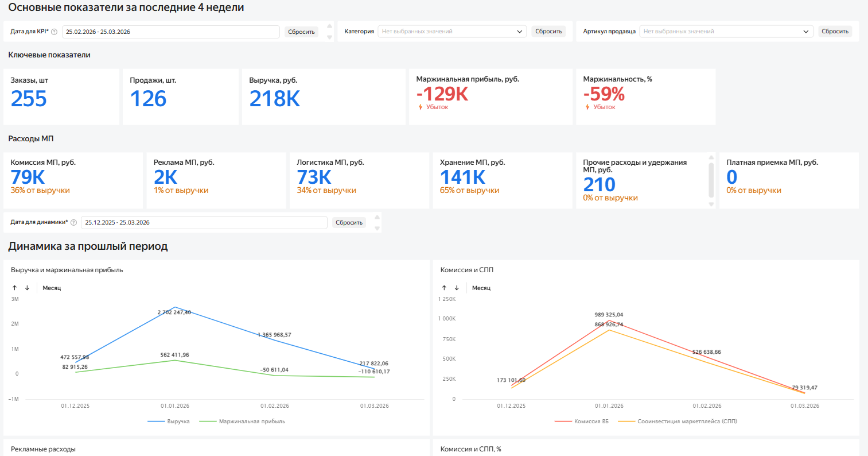Screen dimensions: 868x456
Task: Click the Хранение МП value 141K
Action: coord(463,177)
